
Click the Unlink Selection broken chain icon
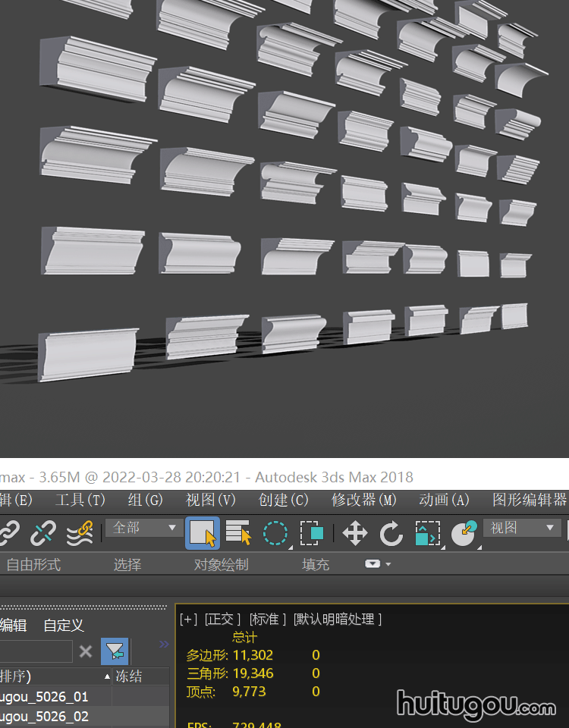(43, 533)
